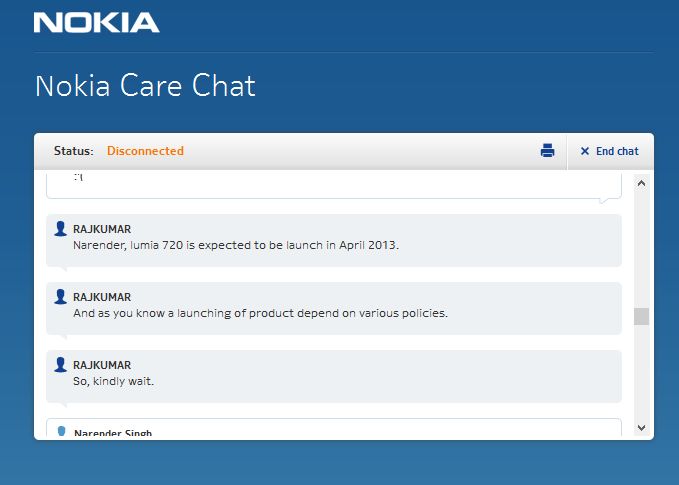This screenshot has width=679, height=485.
Task: Click the 'So, kindly wait.' message text
Action: point(113,381)
